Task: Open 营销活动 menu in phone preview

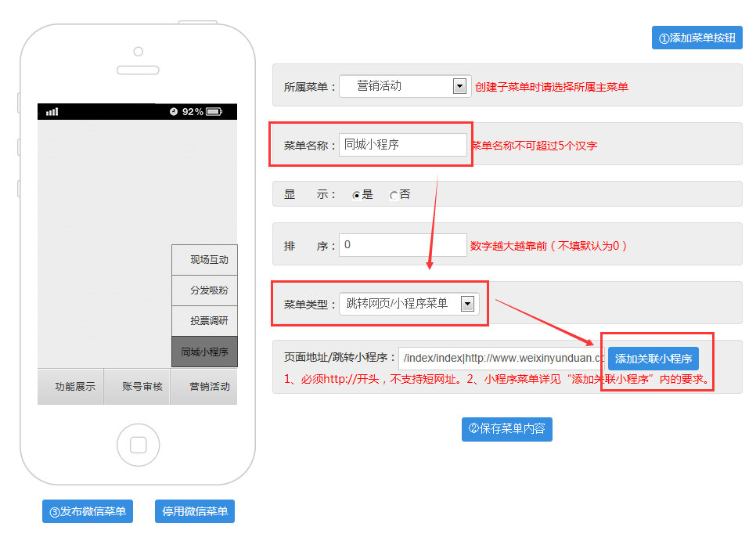Action: click(203, 387)
